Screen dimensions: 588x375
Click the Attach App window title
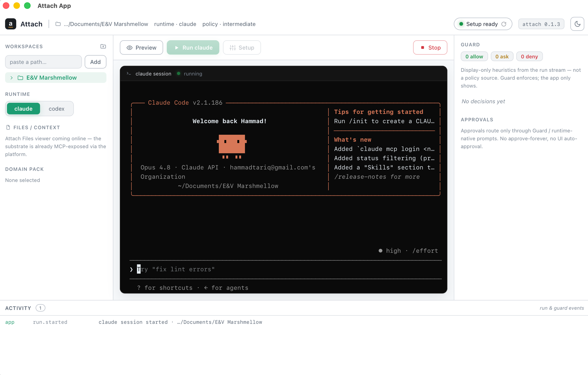pyautogui.click(x=54, y=6)
